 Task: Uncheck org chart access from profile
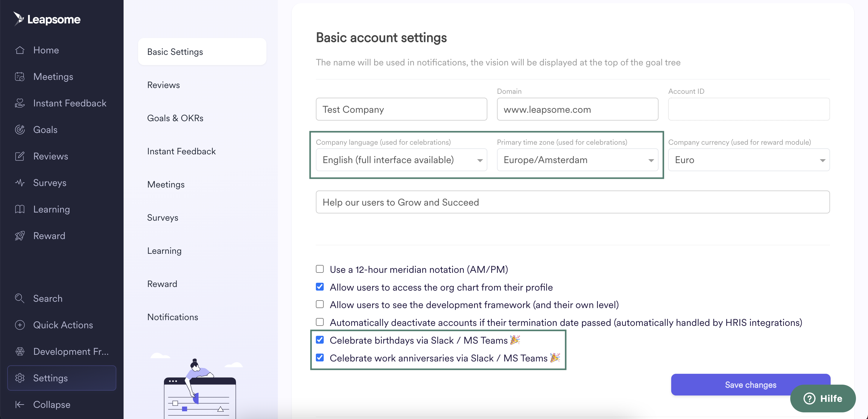point(320,287)
